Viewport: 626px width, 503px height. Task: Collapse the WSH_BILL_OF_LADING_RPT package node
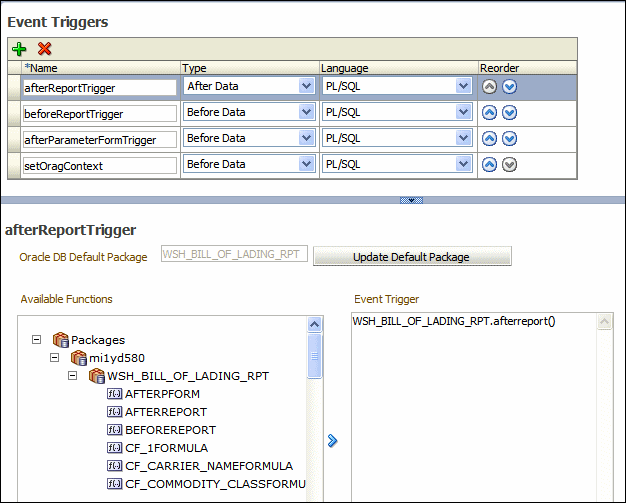[72, 376]
